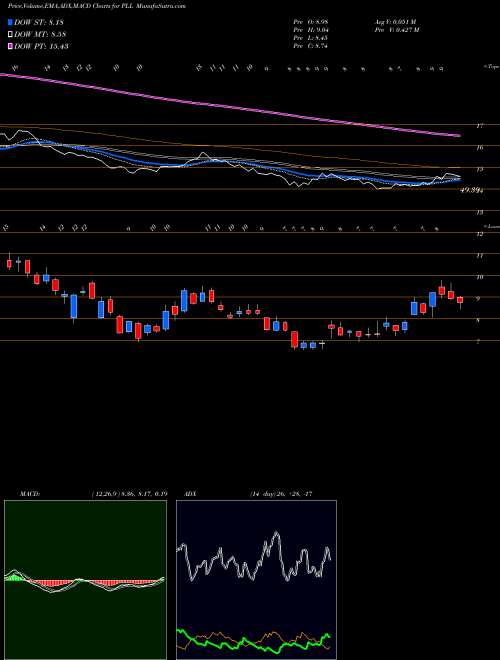Select the 'DOW MT: 8.58' legend label
The height and width of the screenshot is (660, 500).
click(x=40, y=35)
